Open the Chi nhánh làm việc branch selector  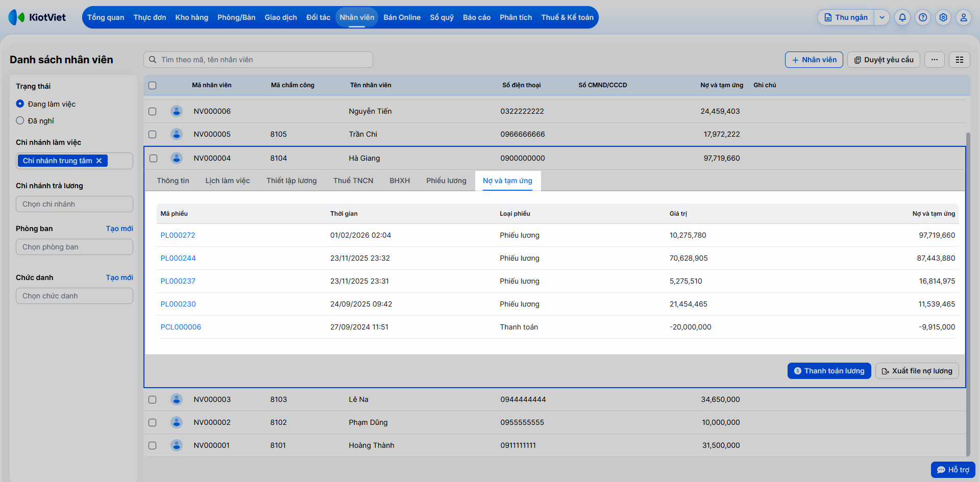coord(75,161)
